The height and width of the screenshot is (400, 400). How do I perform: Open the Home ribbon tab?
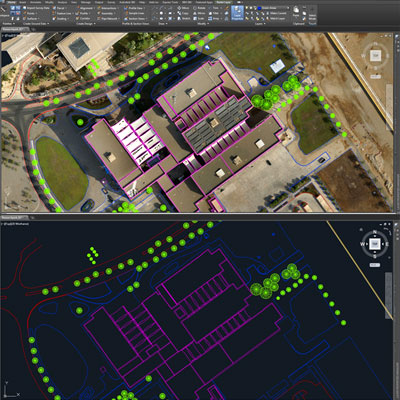point(11,2)
